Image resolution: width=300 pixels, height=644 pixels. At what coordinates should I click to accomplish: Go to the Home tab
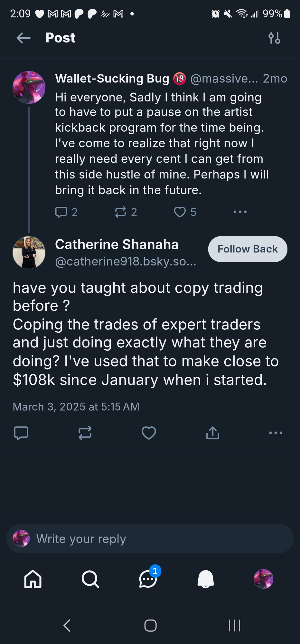(x=33, y=579)
